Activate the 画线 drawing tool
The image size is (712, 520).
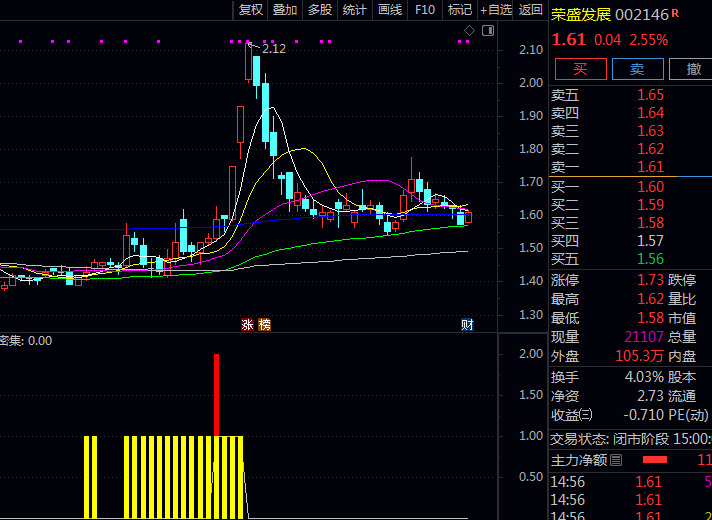click(x=390, y=10)
